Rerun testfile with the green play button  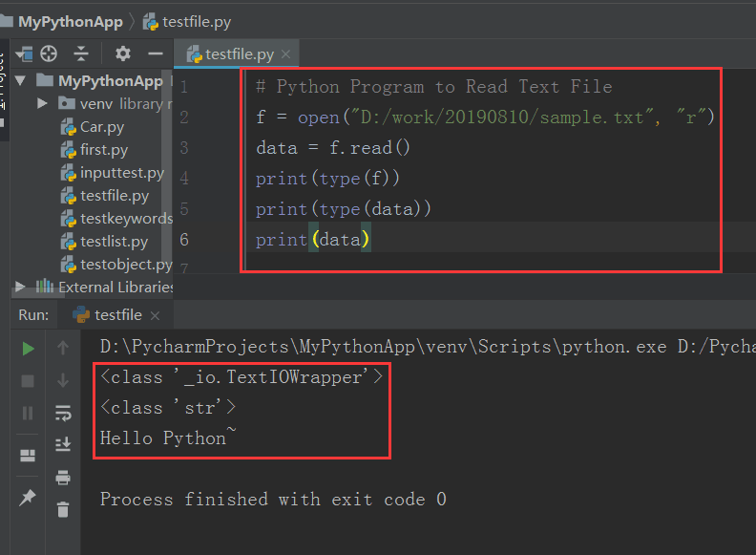tap(28, 349)
